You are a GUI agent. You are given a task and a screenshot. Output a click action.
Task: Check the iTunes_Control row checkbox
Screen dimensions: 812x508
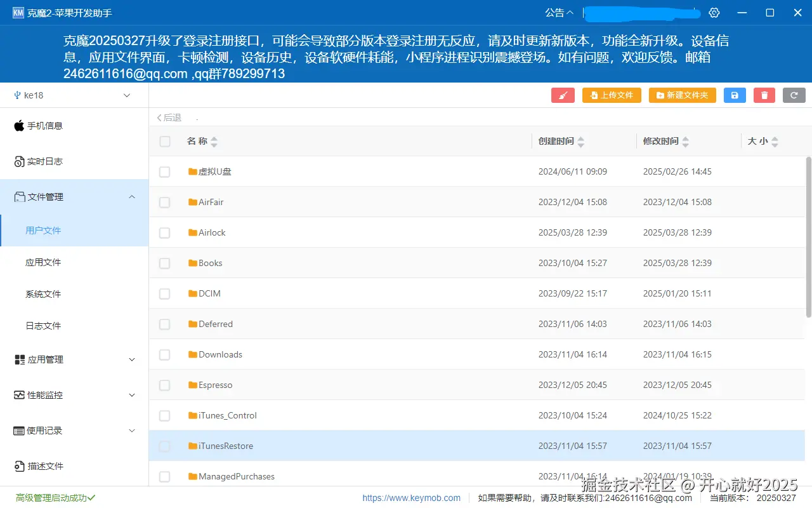coord(164,416)
